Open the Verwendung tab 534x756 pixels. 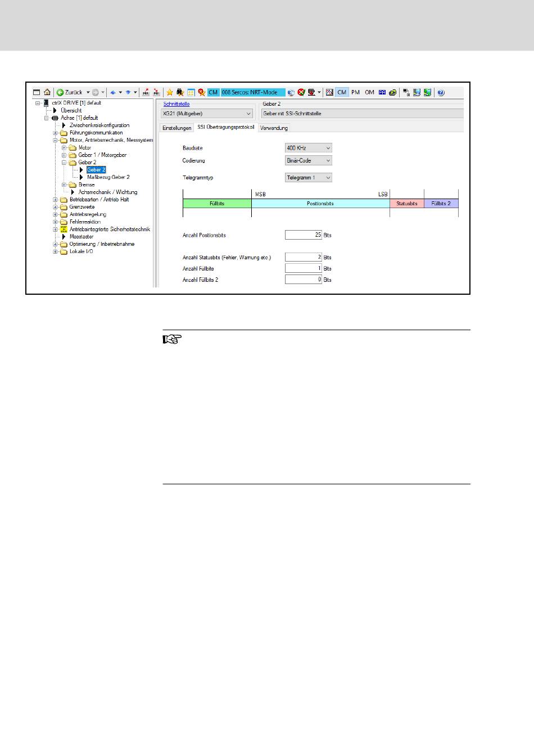(274, 128)
